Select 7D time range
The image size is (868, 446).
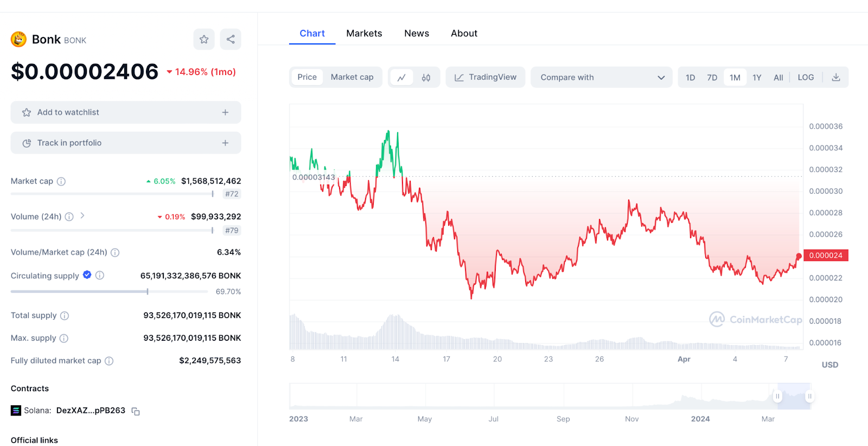[712, 78]
